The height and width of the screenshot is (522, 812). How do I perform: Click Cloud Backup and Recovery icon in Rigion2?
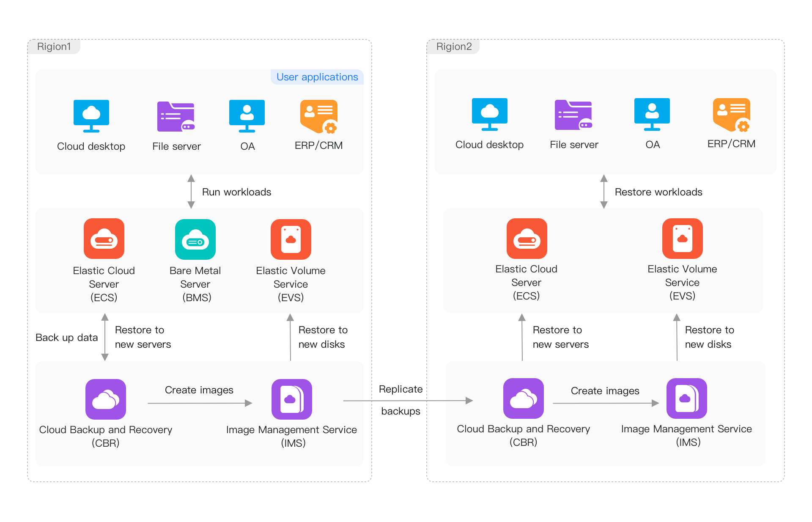tap(523, 398)
